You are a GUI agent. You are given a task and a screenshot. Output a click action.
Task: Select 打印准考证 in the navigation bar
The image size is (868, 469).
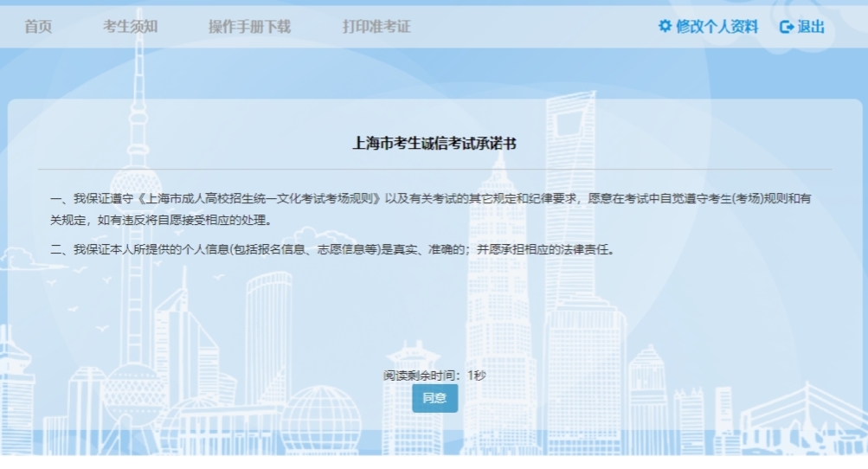point(376,26)
